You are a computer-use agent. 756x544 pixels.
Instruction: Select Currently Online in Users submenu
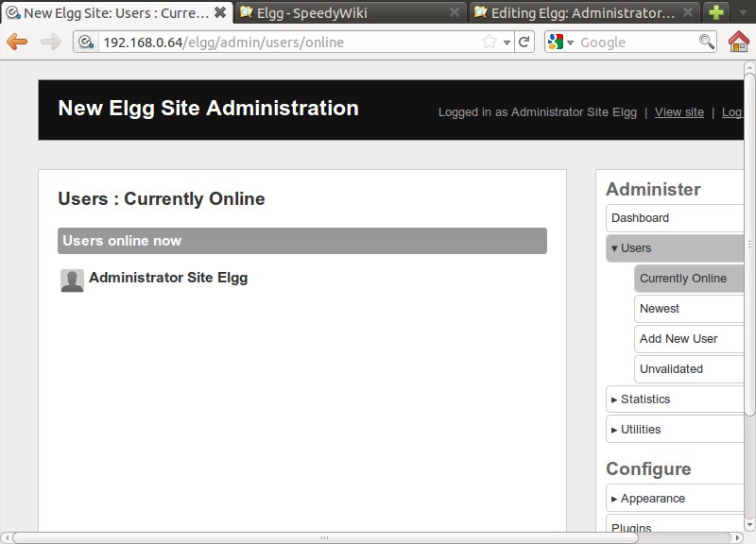point(689,279)
